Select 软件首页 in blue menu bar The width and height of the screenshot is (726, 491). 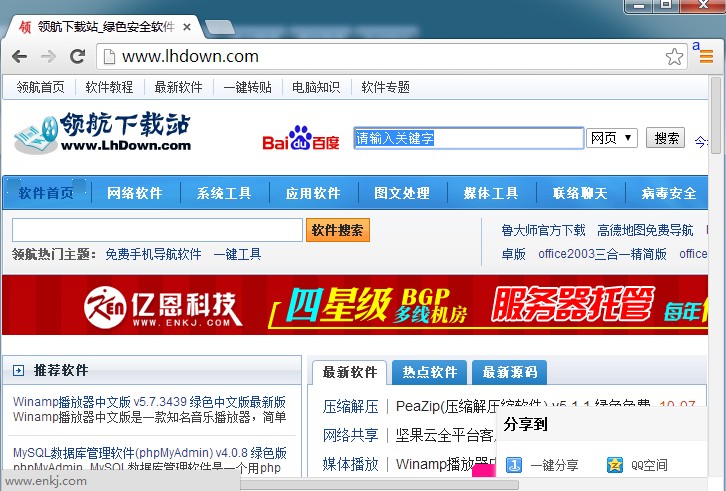[x=46, y=193]
